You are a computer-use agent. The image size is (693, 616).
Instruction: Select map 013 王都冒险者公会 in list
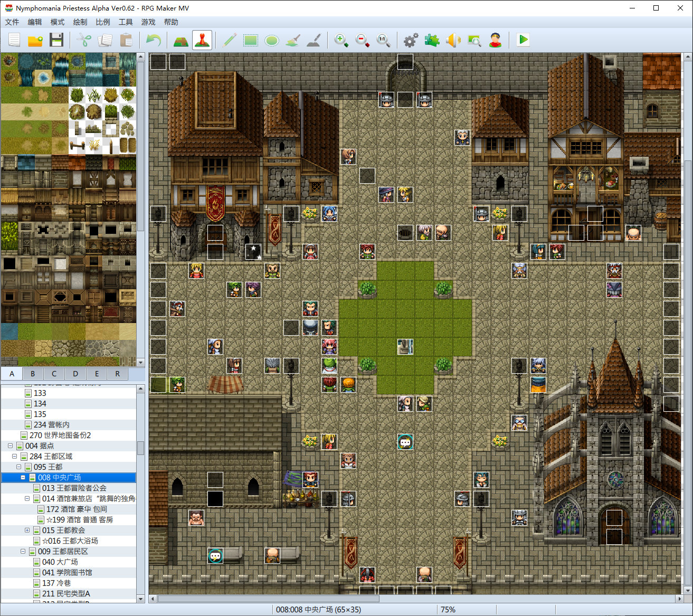coord(74,488)
